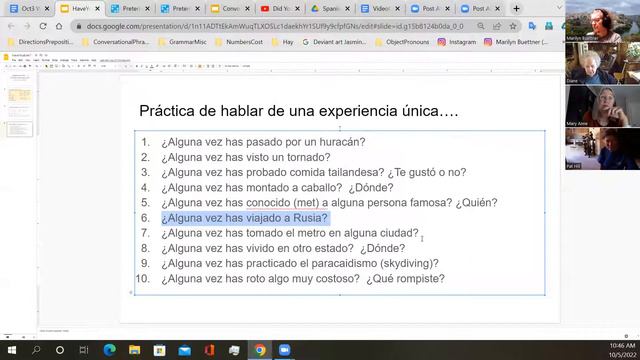
Task: Open the Deviant art Jasmin... bookmark
Action: point(334,42)
